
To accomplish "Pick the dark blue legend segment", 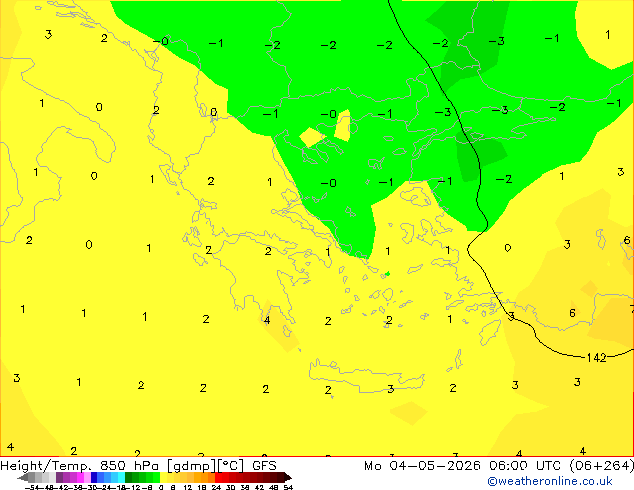I will pyautogui.click(x=94, y=478).
